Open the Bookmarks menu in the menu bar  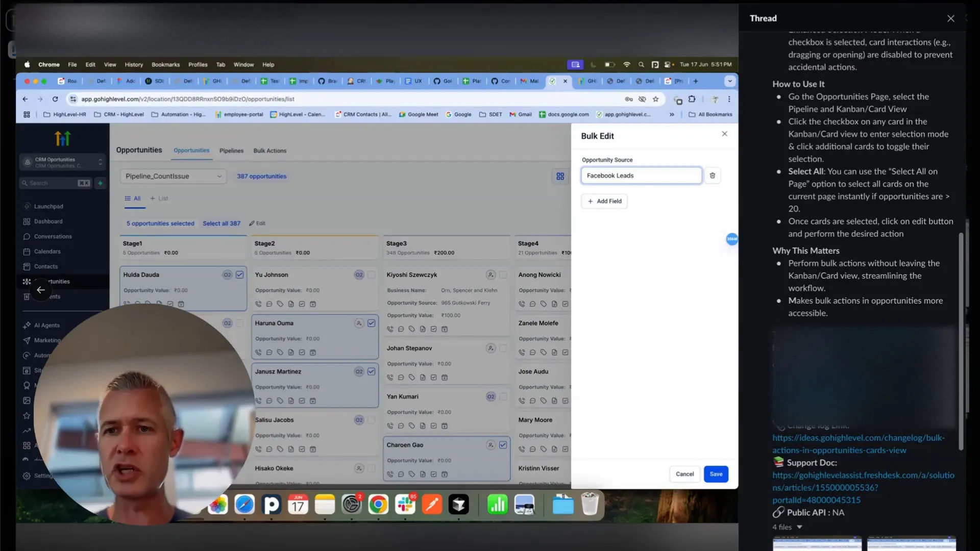pos(165,65)
